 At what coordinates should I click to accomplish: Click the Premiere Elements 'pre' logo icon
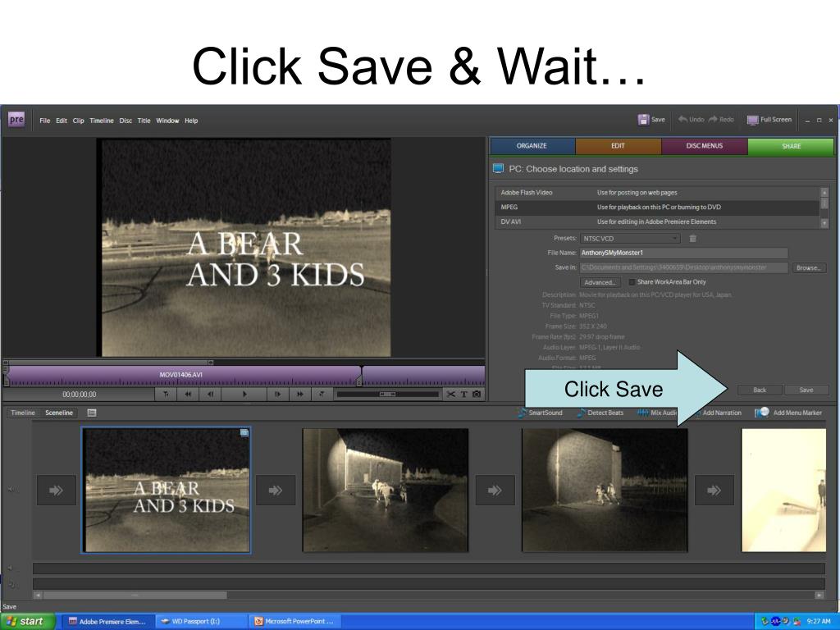[16, 120]
